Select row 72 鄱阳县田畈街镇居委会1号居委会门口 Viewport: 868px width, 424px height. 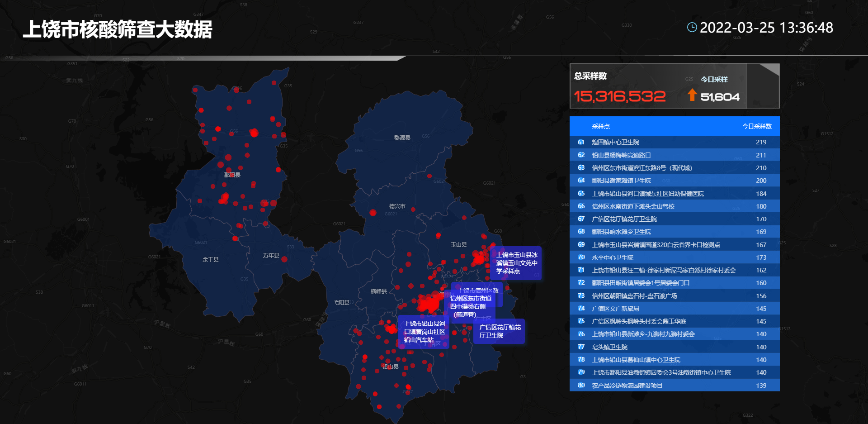tap(675, 283)
